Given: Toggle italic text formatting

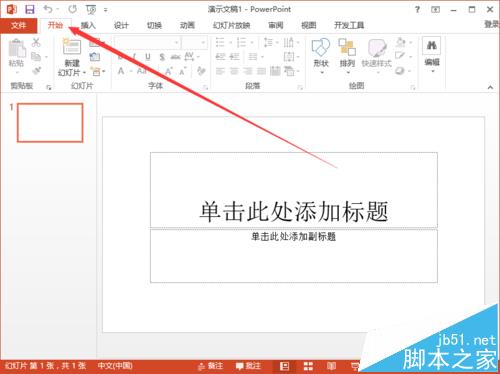Looking at the screenshot, I should (134, 57).
